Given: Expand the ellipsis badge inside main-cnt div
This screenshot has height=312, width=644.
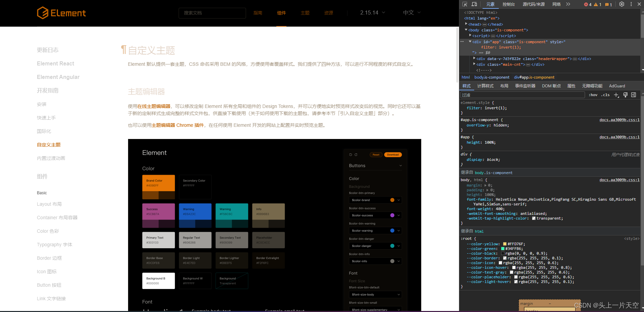Looking at the screenshot, I should (528, 64).
